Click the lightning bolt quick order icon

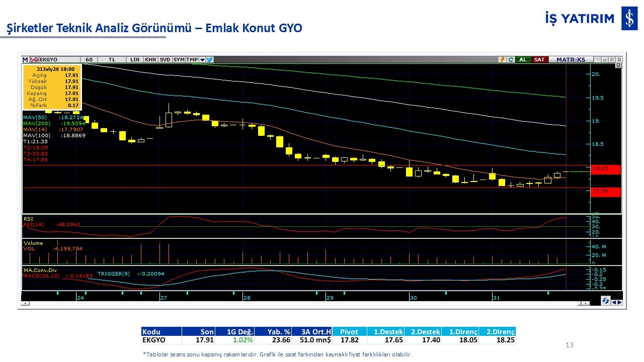pos(502,59)
